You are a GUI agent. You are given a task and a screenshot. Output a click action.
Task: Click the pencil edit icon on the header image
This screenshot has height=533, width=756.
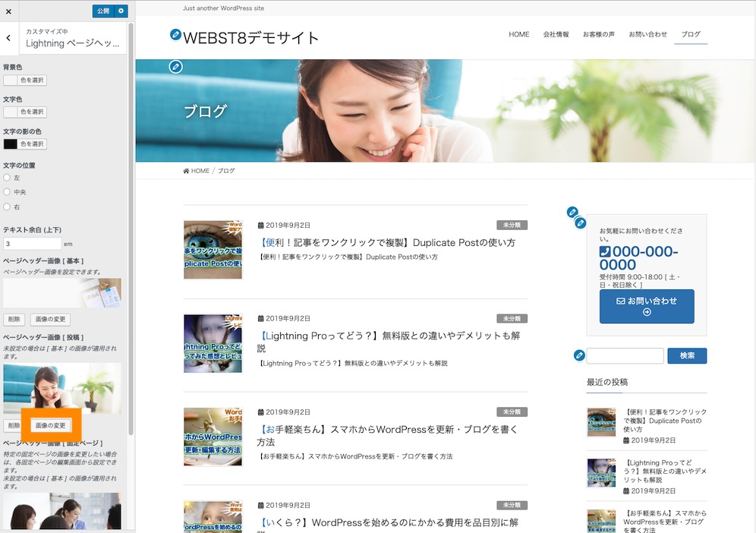click(175, 68)
